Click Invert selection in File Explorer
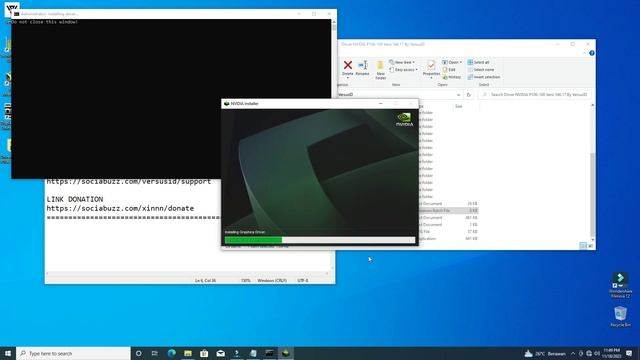This screenshot has height=360, width=640. point(484,77)
